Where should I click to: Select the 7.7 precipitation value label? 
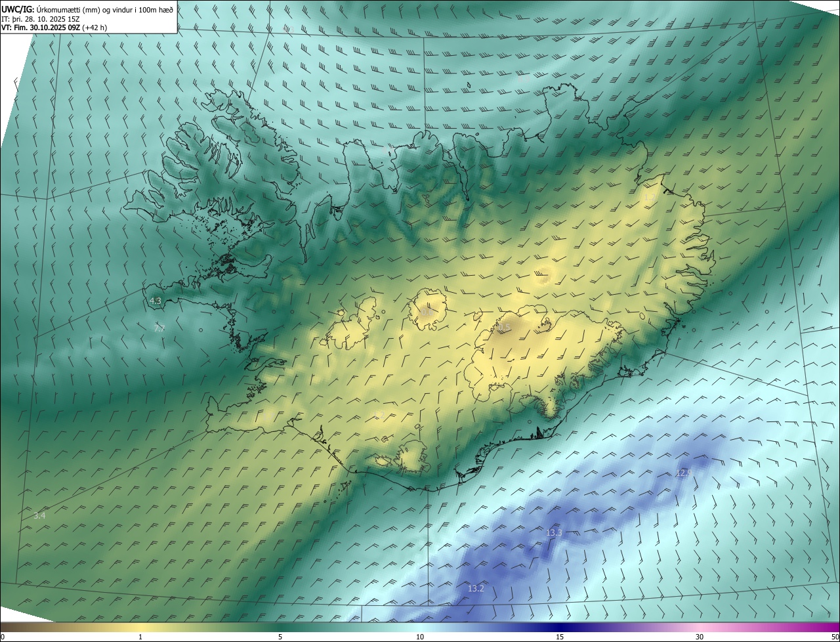[159, 328]
